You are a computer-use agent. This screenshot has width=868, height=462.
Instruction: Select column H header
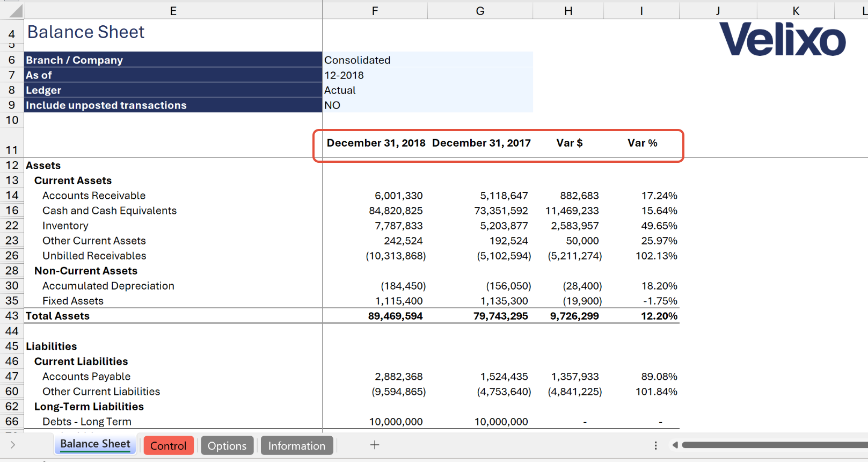pyautogui.click(x=568, y=11)
